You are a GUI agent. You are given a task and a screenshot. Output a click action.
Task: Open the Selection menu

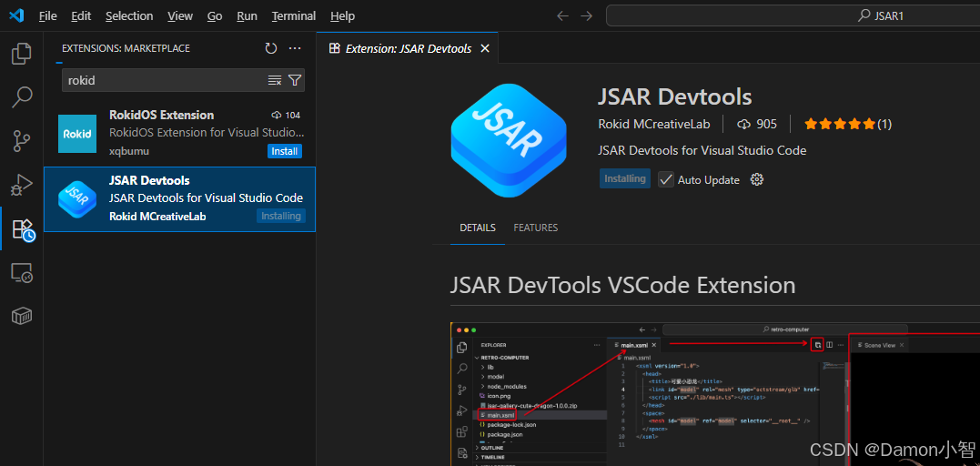[x=129, y=16]
